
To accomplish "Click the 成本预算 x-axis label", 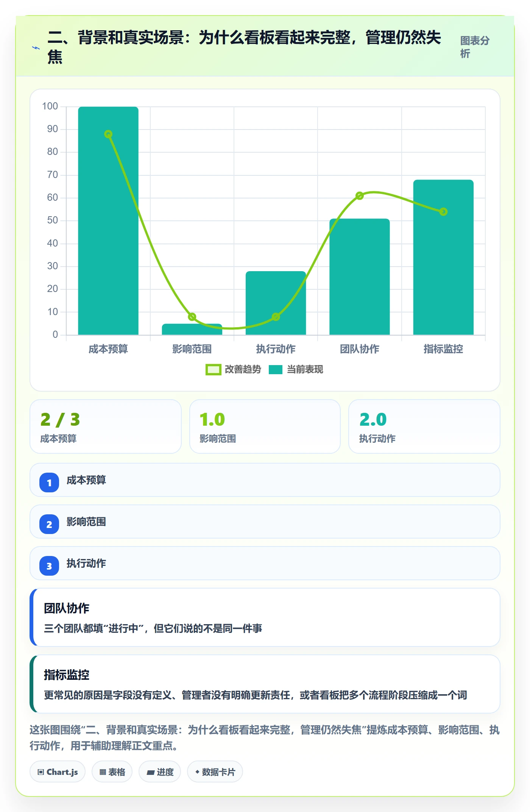I will tap(108, 349).
